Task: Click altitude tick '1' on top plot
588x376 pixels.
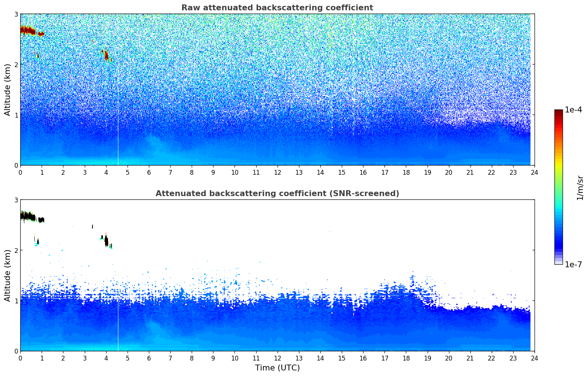Action: tap(16, 115)
